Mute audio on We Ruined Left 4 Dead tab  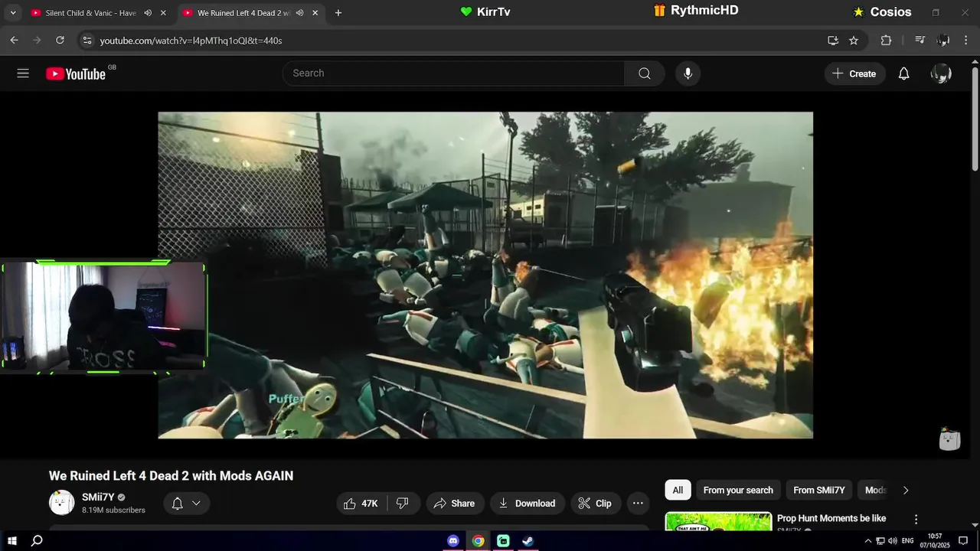tap(299, 13)
